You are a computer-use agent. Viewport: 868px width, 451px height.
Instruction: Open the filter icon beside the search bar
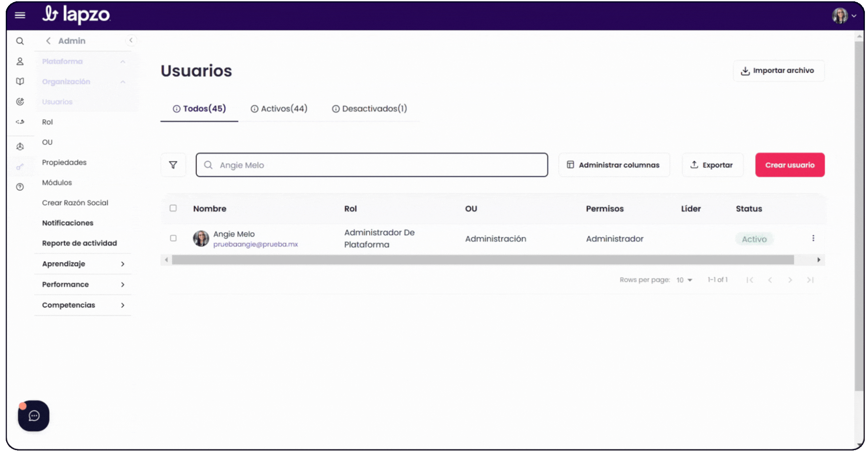pyautogui.click(x=173, y=165)
